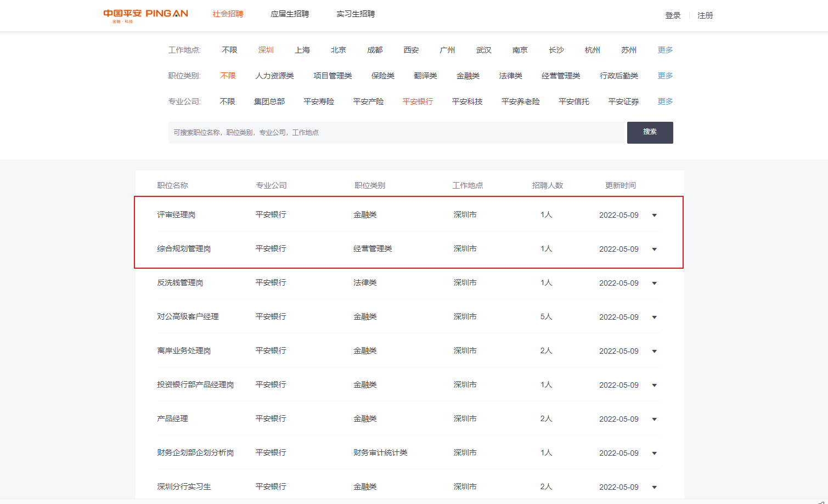Filter by 项目管理类 category
The width and height of the screenshot is (828, 504).
coord(333,76)
